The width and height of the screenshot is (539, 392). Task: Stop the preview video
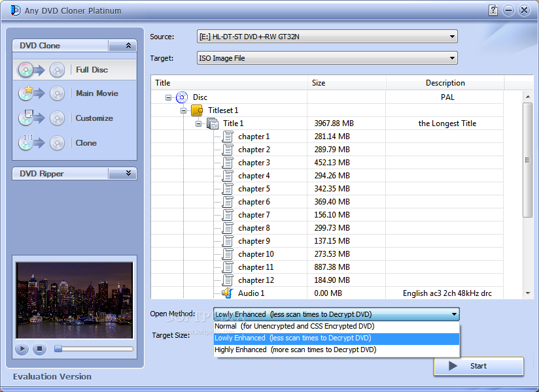coord(39,349)
